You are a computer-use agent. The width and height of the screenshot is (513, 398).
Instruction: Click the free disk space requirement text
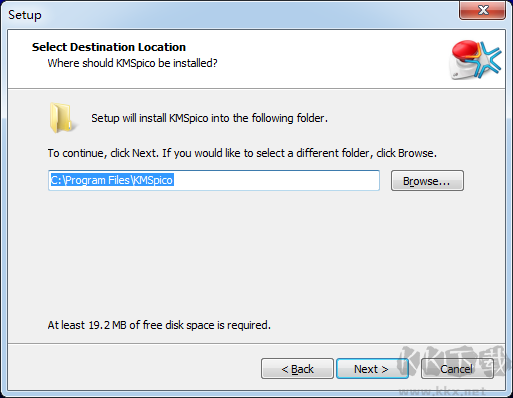pyautogui.click(x=159, y=325)
